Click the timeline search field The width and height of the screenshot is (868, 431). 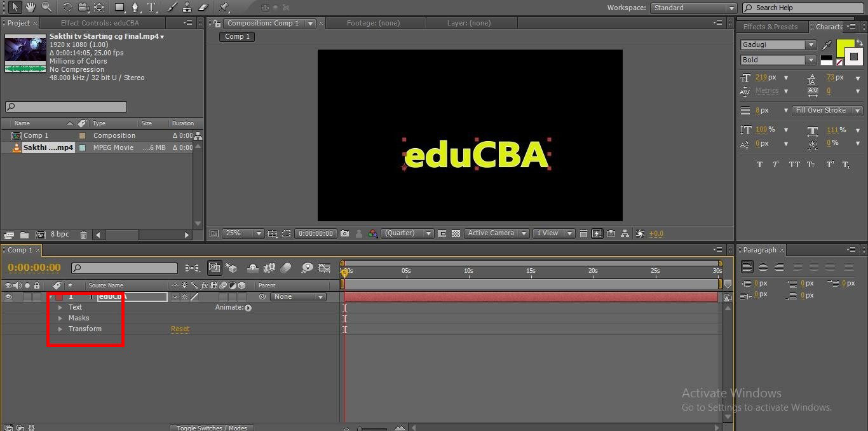[124, 268]
